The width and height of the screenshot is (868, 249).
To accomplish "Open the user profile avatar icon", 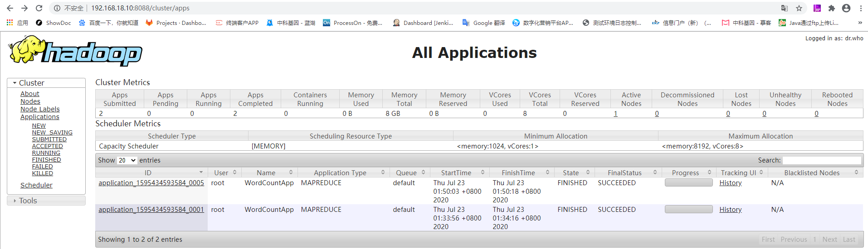I will click(846, 8).
